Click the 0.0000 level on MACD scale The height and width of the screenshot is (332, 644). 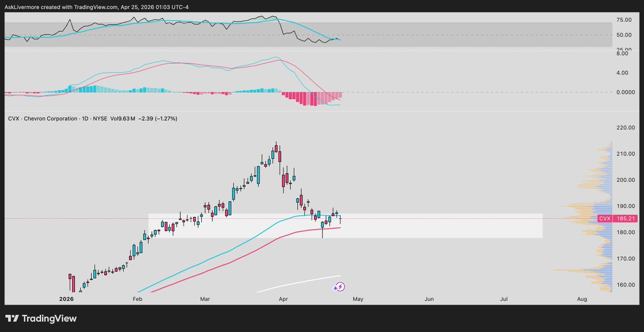click(x=625, y=92)
